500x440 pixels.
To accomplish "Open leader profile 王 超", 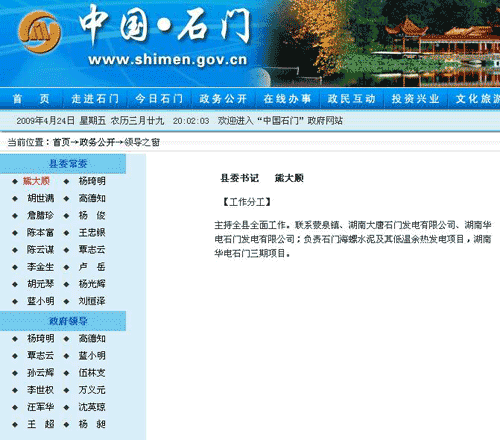I will (40, 424).
